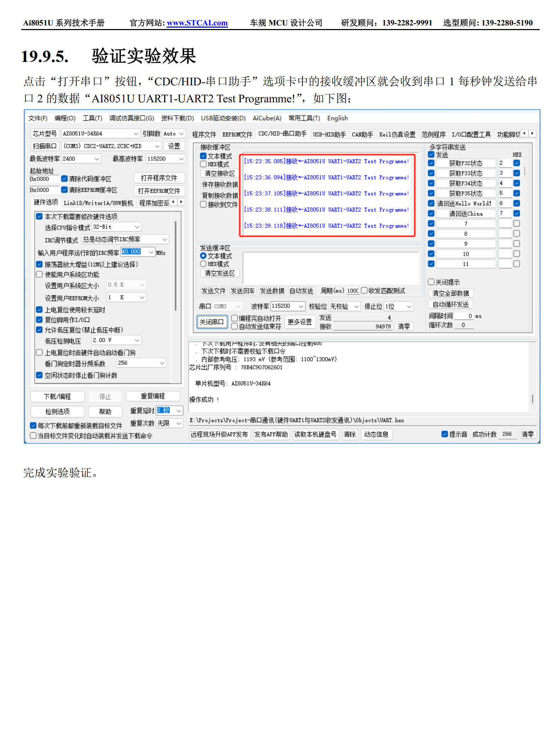This screenshot has height=756, width=556.
Task: Click the 设置 button beside port list
Action: point(174,146)
